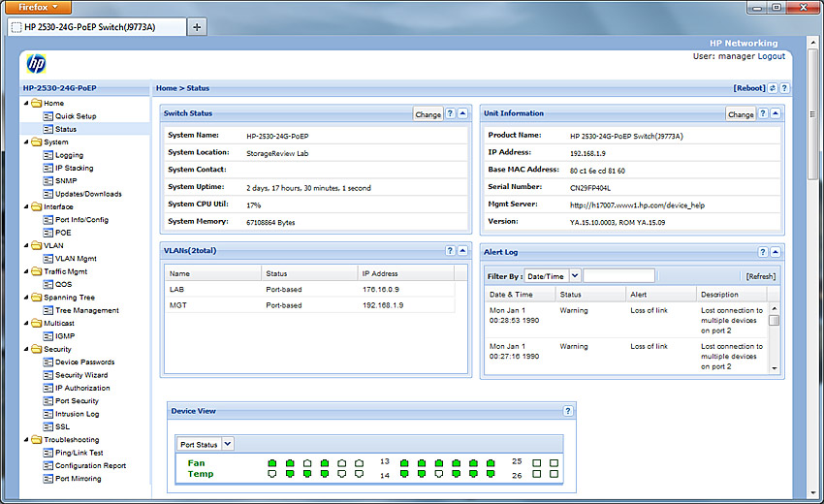Collapse the System tree node
Viewport: 824px width, 504px height.
coord(26,142)
